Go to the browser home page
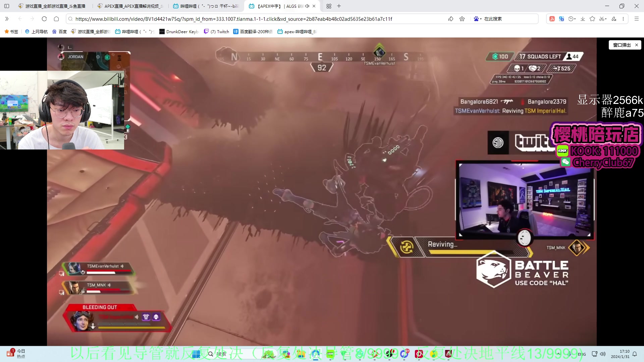This screenshot has height=362, width=644. point(56,19)
